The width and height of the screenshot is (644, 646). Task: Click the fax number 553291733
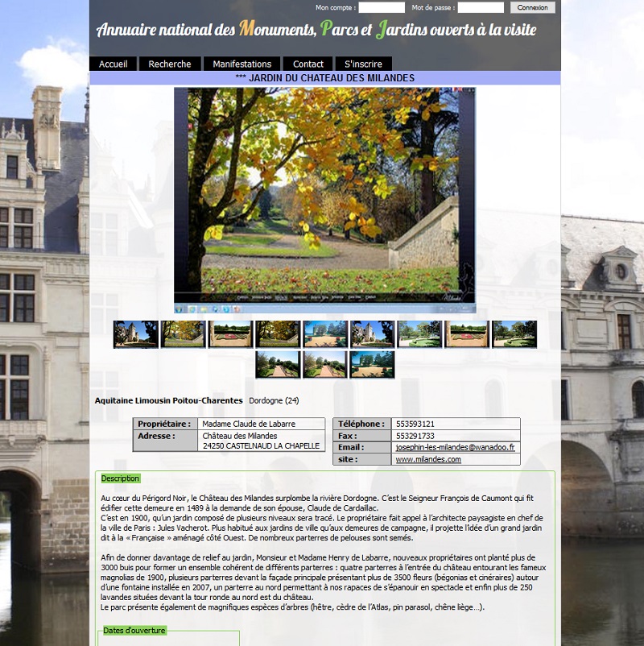[x=415, y=436]
